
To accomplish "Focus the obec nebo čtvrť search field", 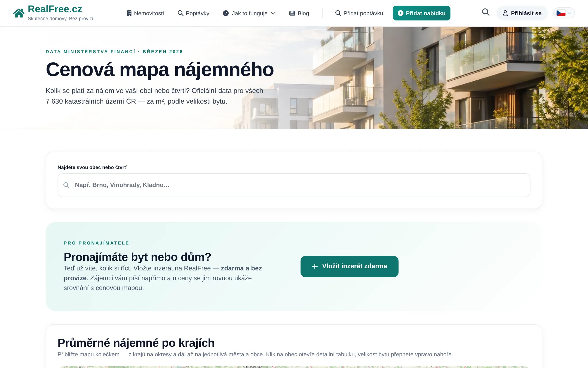I will click(294, 185).
